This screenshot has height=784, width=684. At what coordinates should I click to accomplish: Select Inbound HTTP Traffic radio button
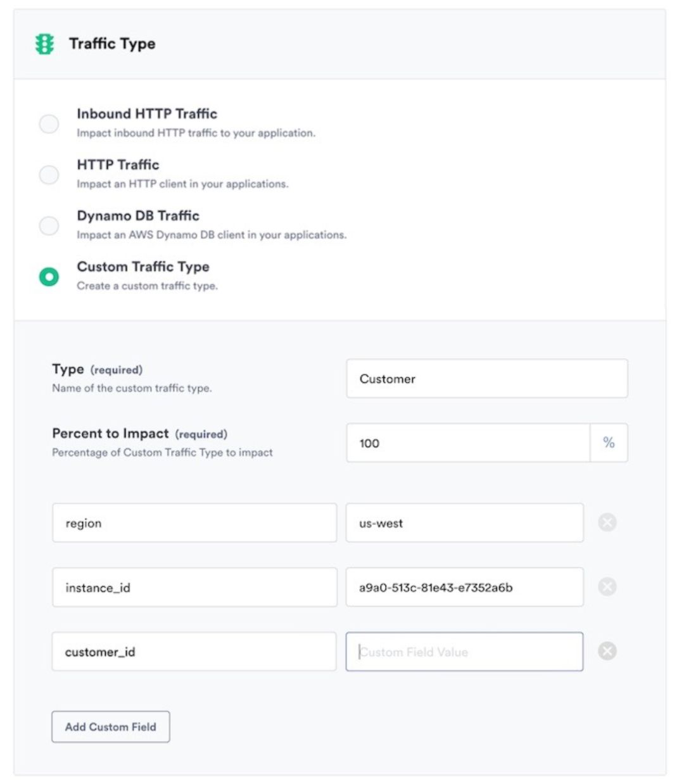[x=49, y=123]
